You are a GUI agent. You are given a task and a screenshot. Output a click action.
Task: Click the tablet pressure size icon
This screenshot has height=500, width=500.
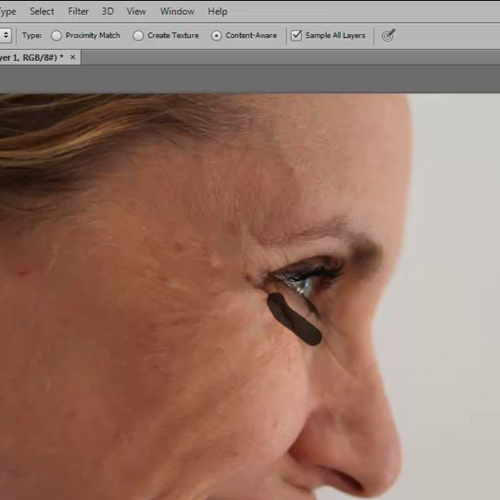coord(388,35)
